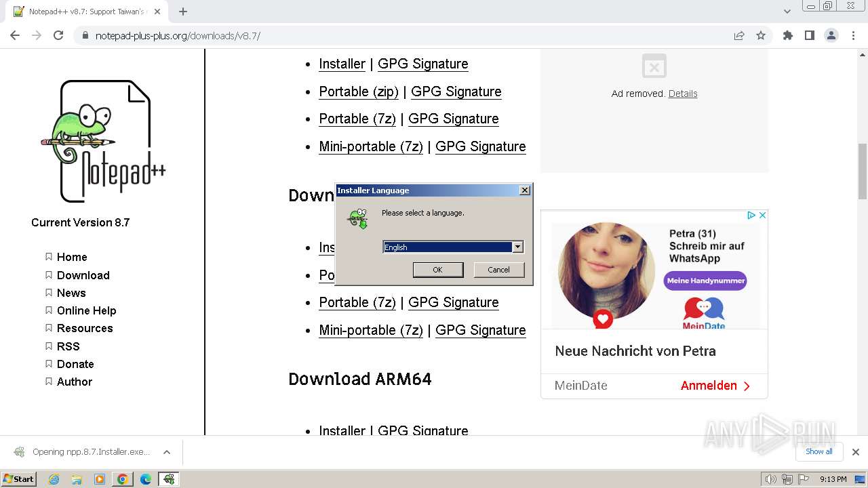Click Details link under Ad removed
The height and width of the screenshot is (488, 868).
pos(683,94)
